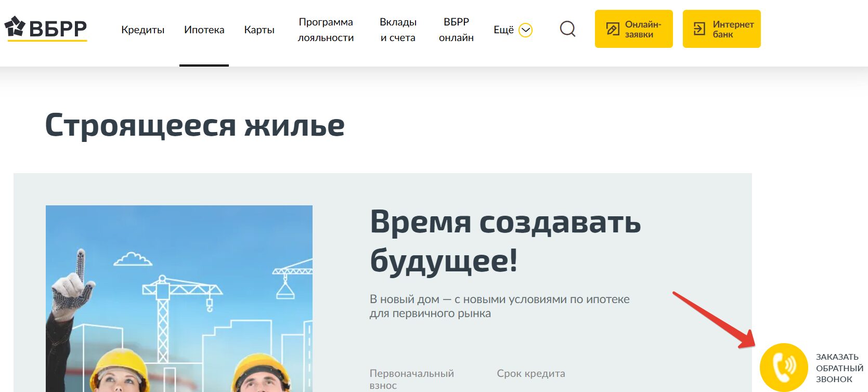The width and height of the screenshot is (868, 392).
Task: Click the Ещё label in the navigation
Action: (x=503, y=30)
